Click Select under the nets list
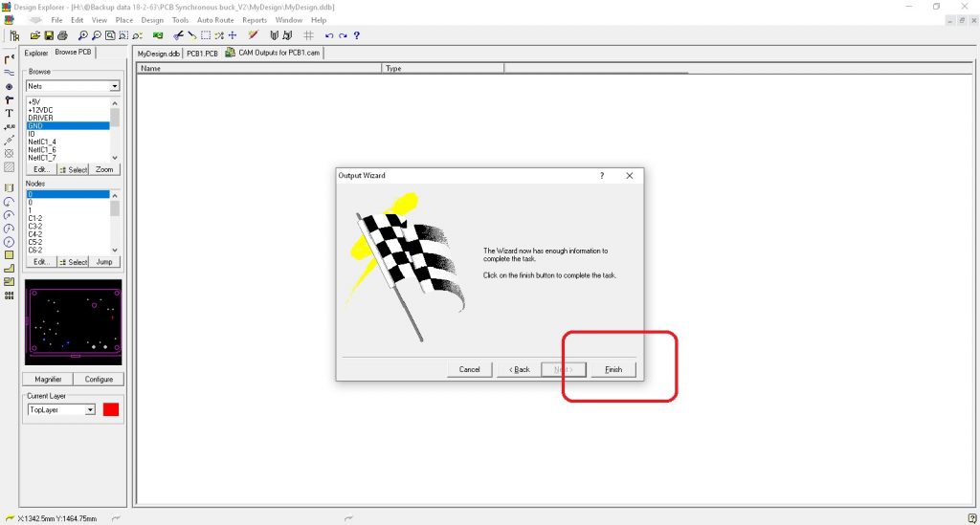The height and width of the screenshot is (525, 980). [x=73, y=170]
